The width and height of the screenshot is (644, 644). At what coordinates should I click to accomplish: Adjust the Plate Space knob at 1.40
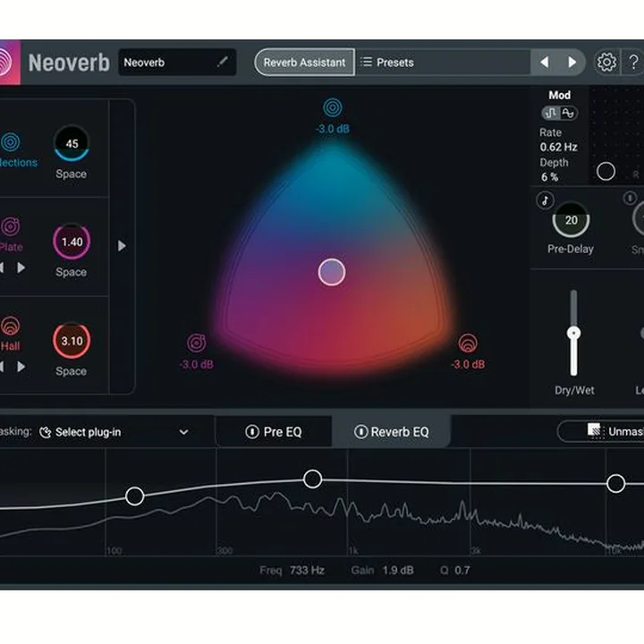point(72,241)
